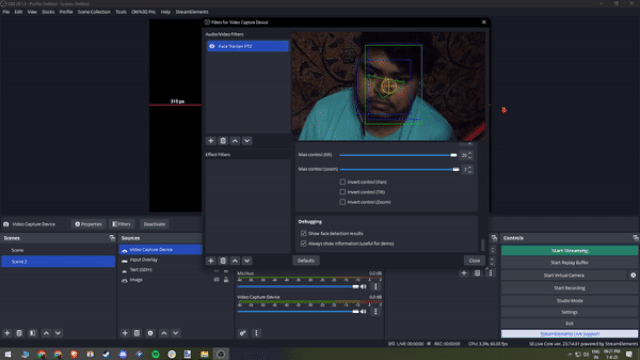Open Mic/Aux options three-dot menu
Viewport: 640px width, 360px height.
pyautogui.click(x=376, y=287)
